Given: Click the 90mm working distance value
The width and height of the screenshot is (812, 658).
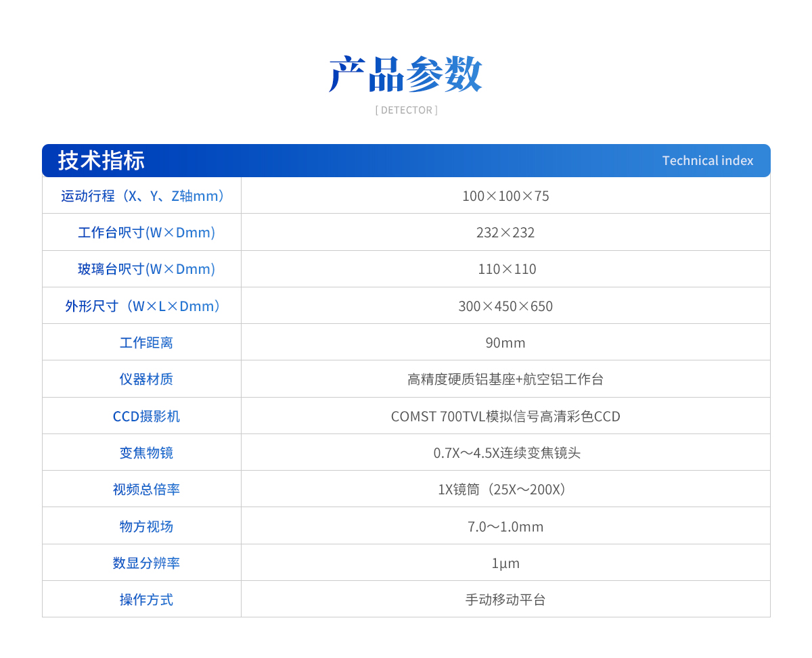Looking at the screenshot, I should [x=505, y=343].
